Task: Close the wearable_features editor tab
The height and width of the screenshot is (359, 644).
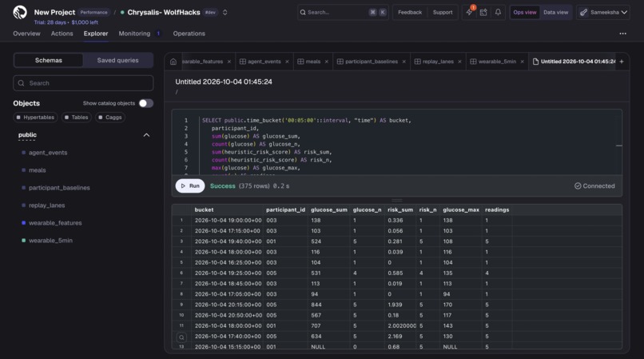Action: coord(229,62)
